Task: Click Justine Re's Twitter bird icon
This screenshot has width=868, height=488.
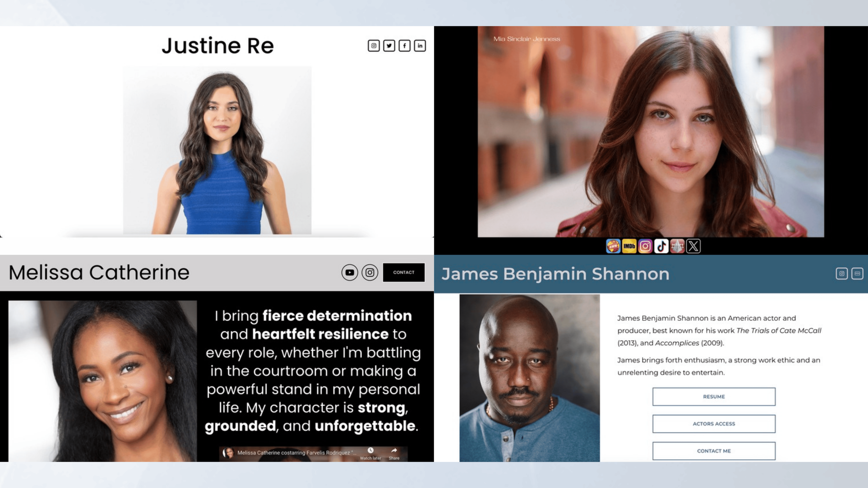Action: click(389, 46)
